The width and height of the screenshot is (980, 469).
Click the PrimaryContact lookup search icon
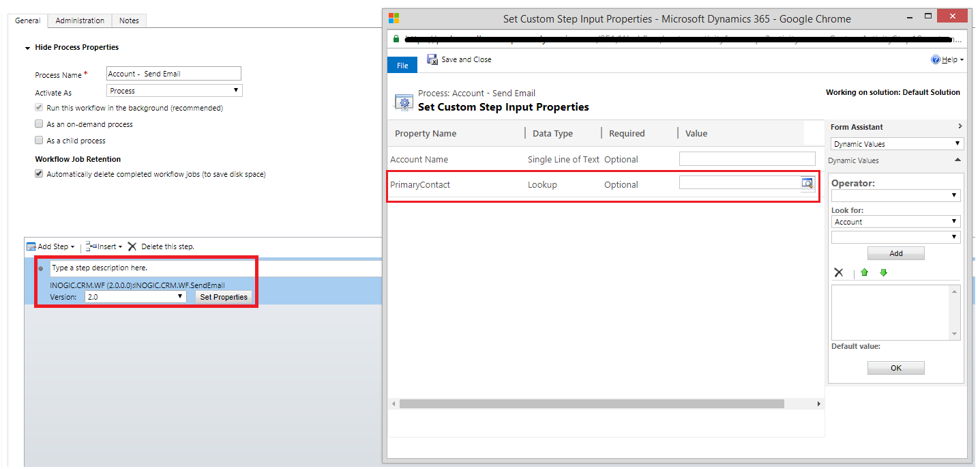click(807, 183)
